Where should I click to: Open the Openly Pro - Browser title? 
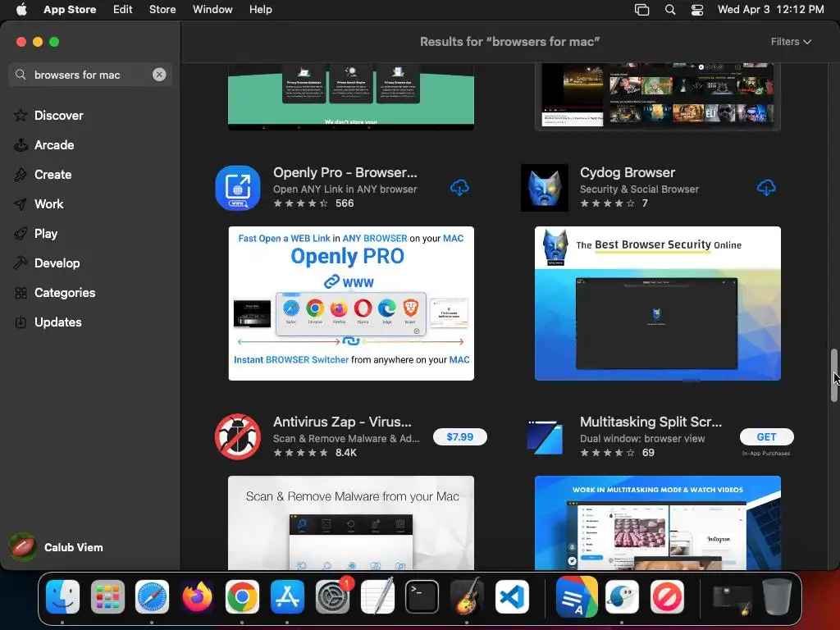pos(345,172)
